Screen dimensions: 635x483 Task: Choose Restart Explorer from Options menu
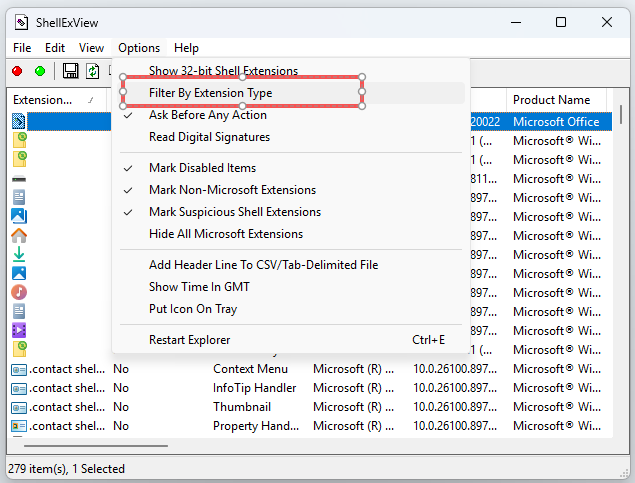click(291, 340)
